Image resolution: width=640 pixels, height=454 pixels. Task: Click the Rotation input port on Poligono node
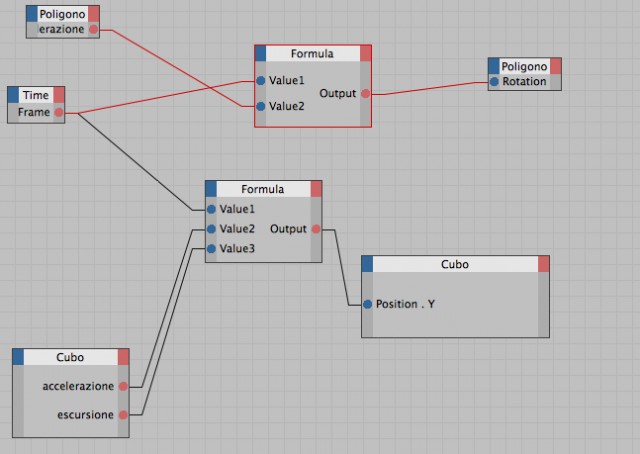coord(494,82)
